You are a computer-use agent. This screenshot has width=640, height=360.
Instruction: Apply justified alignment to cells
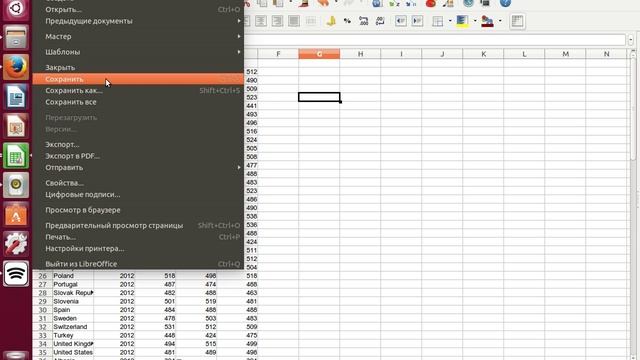pos(294,21)
